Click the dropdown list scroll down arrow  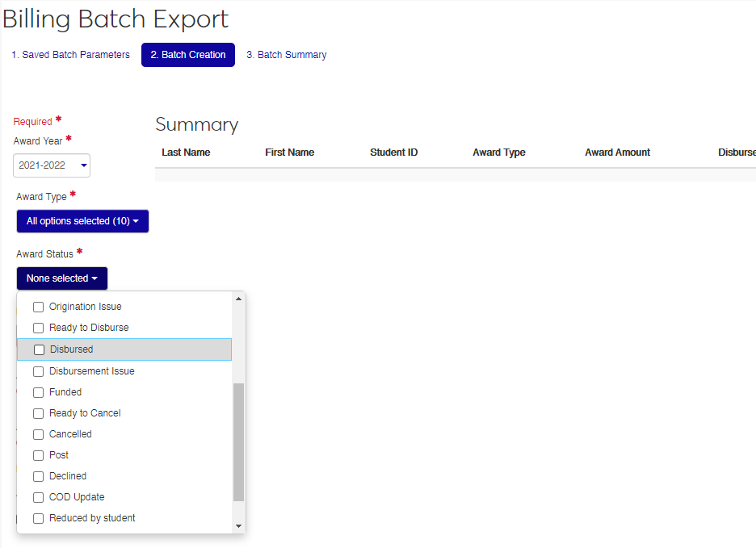pos(238,525)
